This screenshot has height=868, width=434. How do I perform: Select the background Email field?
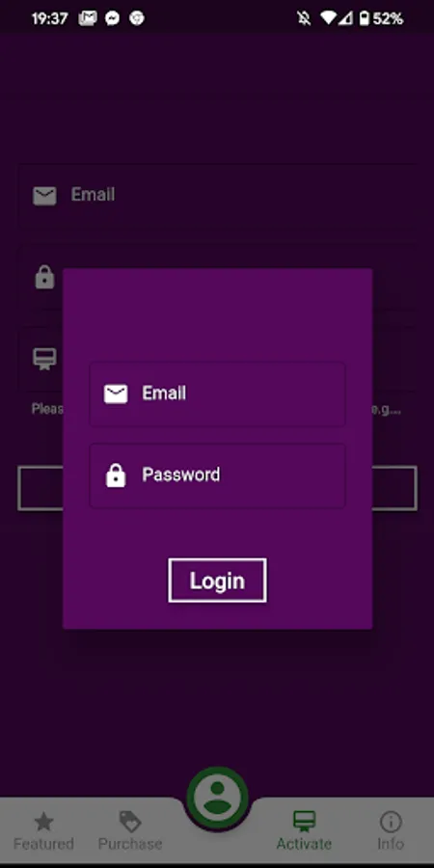coord(217,196)
